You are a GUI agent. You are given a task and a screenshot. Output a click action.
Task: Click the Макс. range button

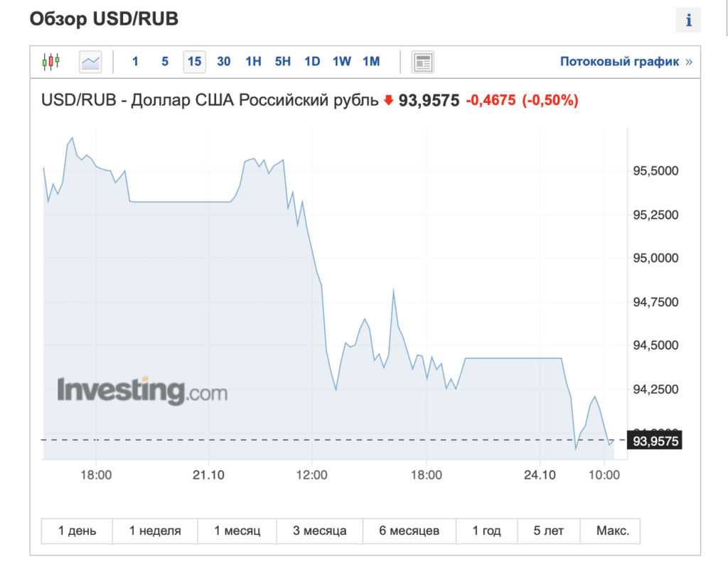click(x=612, y=531)
